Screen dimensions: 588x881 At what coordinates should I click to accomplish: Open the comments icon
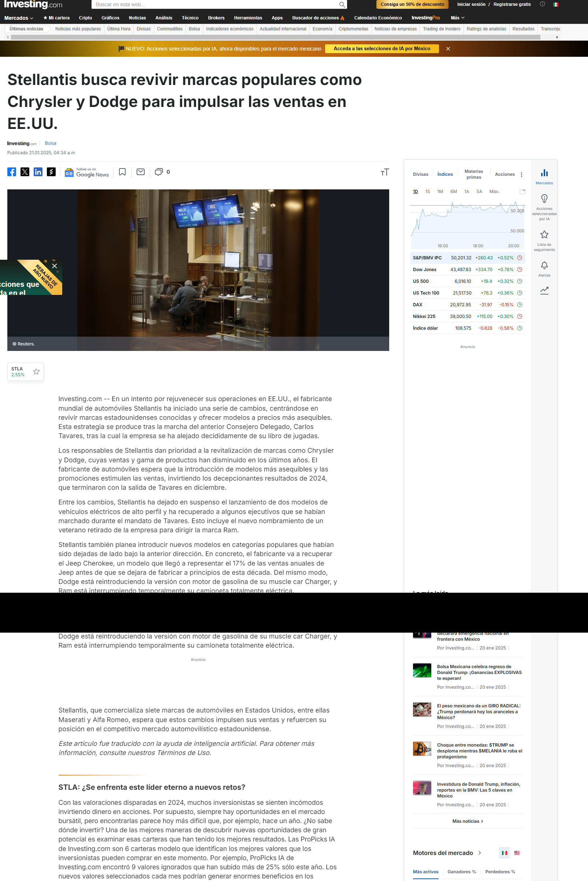[x=159, y=172]
